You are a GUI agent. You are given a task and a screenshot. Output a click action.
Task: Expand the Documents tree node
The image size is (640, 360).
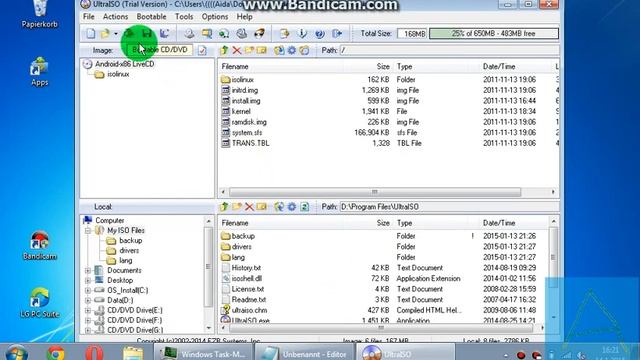(x=88, y=270)
